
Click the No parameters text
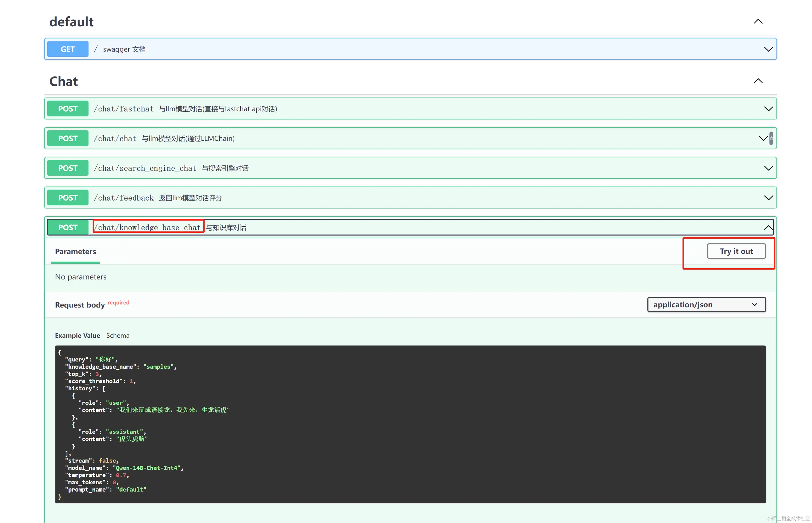pyautogui.click(x=81, y=277)
